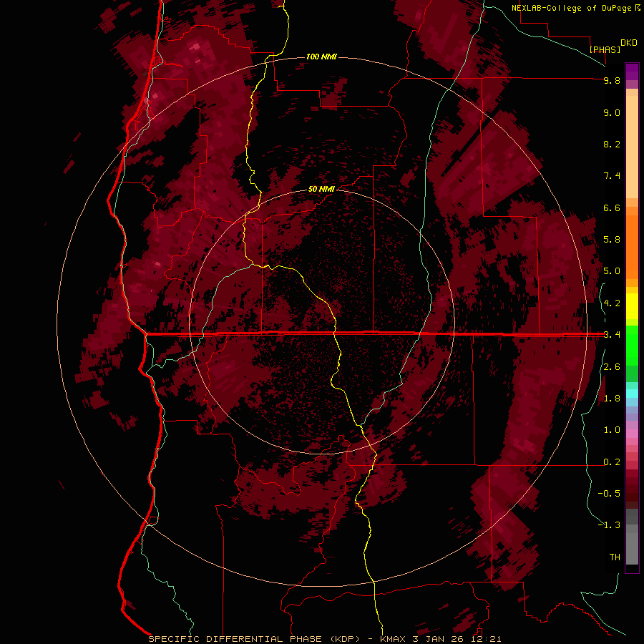The width and height of the screenshot is (644, 644).
Task: Click the 9.8 scale value
Action: [x=612, y=80]
